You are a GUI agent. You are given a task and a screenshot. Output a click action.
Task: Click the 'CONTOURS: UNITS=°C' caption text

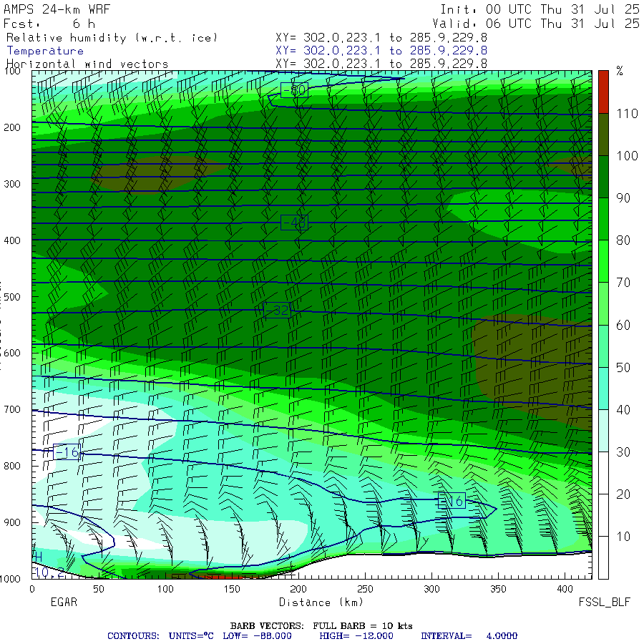tap(160, 636)
